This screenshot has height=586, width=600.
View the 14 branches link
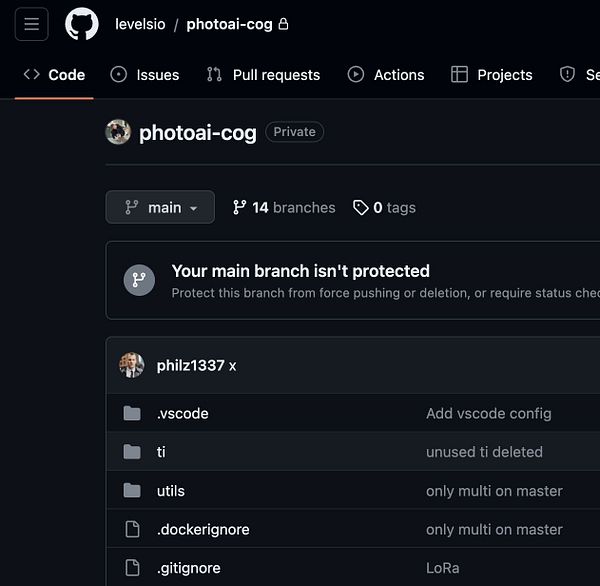coord(284,207)
